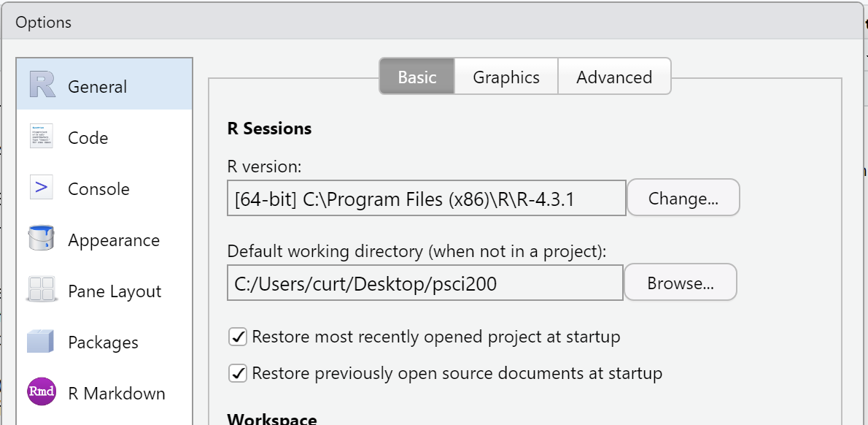Switch to the Graphics tab
This screenshot has width=868, height=425.
pyautogui.click(x=506, y=77)
